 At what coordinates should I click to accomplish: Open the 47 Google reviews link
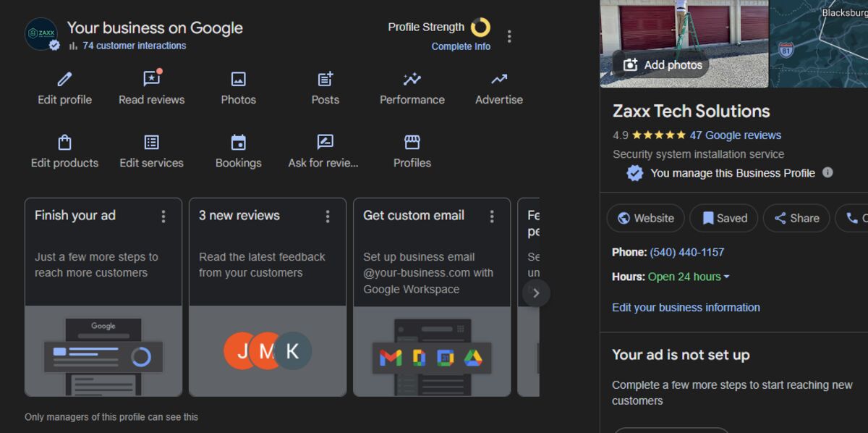point(735,135)
